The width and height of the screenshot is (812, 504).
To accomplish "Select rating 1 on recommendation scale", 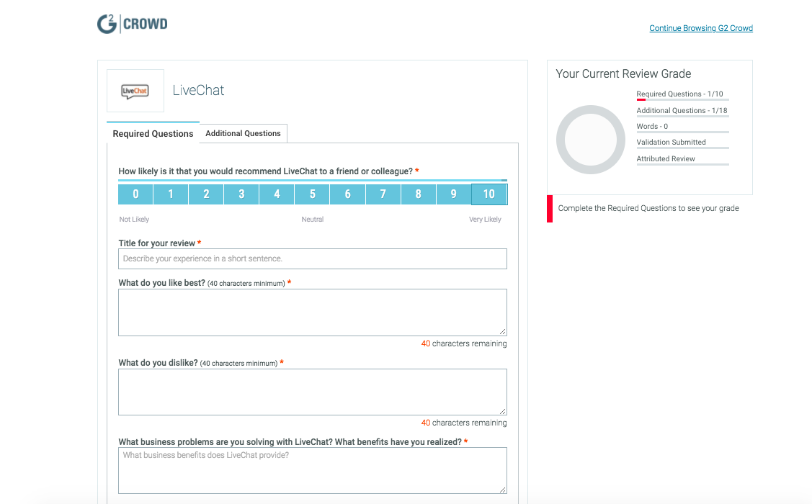I will [x=171, y=194].
